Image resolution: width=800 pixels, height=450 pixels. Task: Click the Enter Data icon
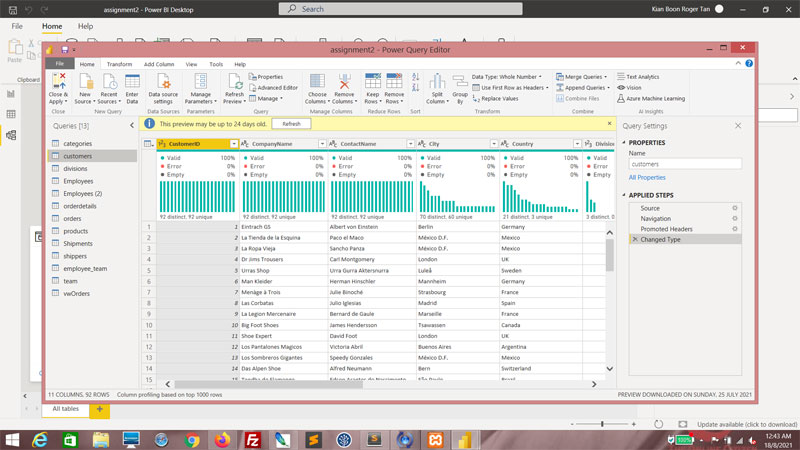coord(132,88)
